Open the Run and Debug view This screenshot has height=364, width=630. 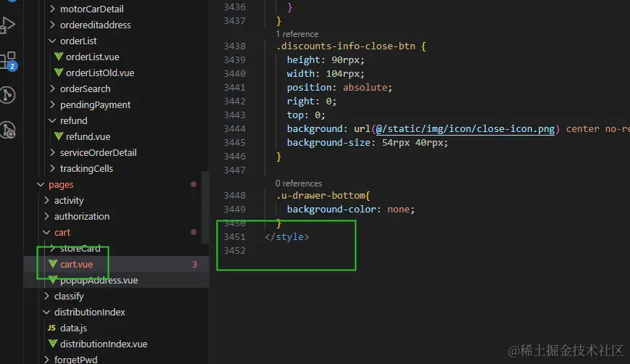[x=7, y=25]
